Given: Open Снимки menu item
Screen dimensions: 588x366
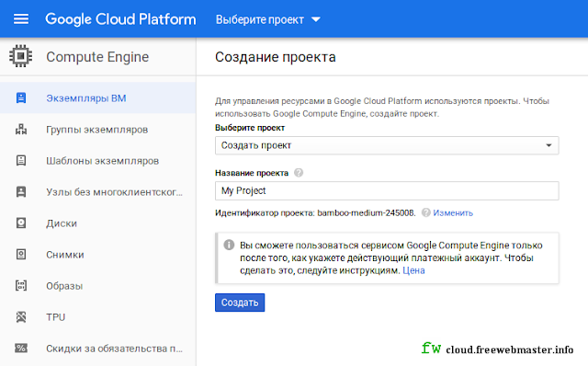Looking at the screenshot, I should [98, 255].
